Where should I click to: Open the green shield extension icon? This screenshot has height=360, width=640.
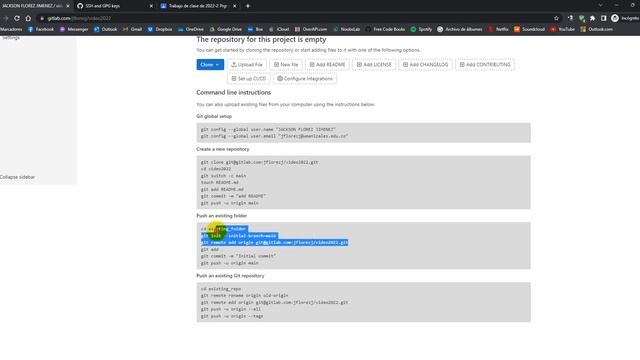582,18
